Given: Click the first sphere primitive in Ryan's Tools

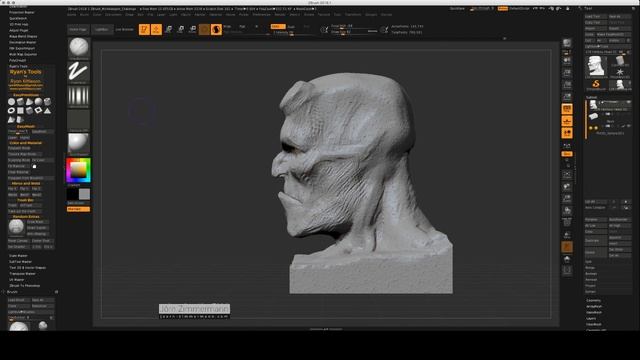Looking at the screenshot, I should pyautogui.click(x=11, y=102).
